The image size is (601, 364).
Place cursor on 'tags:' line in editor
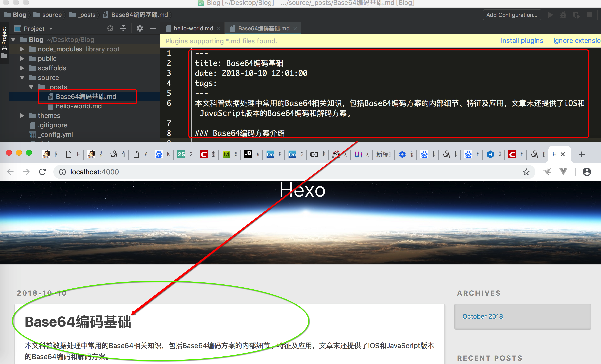click(206, 83)
